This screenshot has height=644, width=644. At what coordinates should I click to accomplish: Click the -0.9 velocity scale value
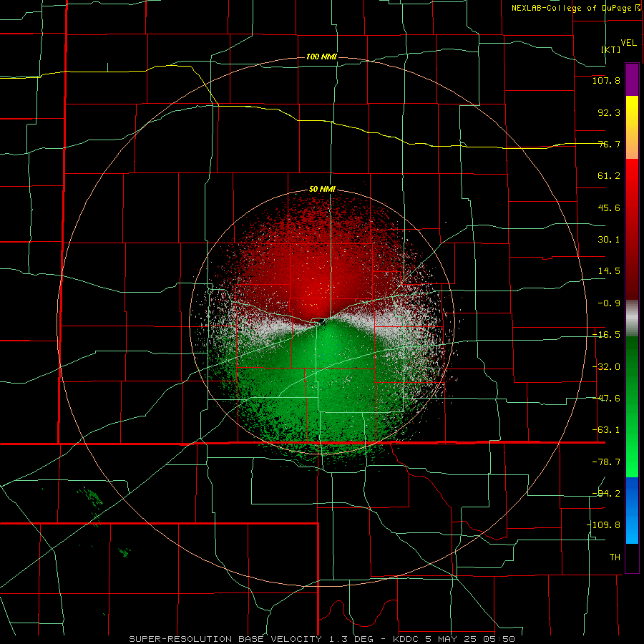(x=609, y=303)
